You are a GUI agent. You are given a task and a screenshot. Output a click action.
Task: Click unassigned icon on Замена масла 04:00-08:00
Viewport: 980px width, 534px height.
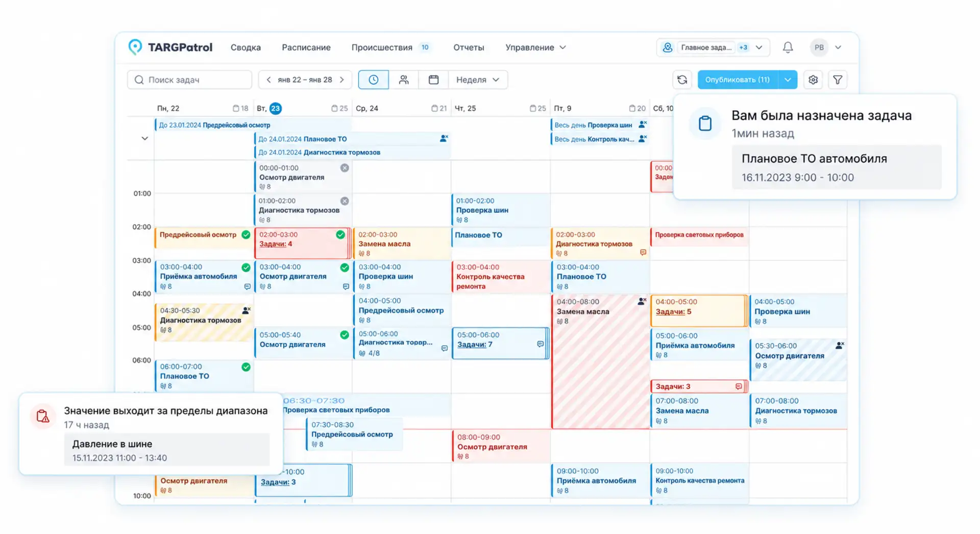click(642, 302)
